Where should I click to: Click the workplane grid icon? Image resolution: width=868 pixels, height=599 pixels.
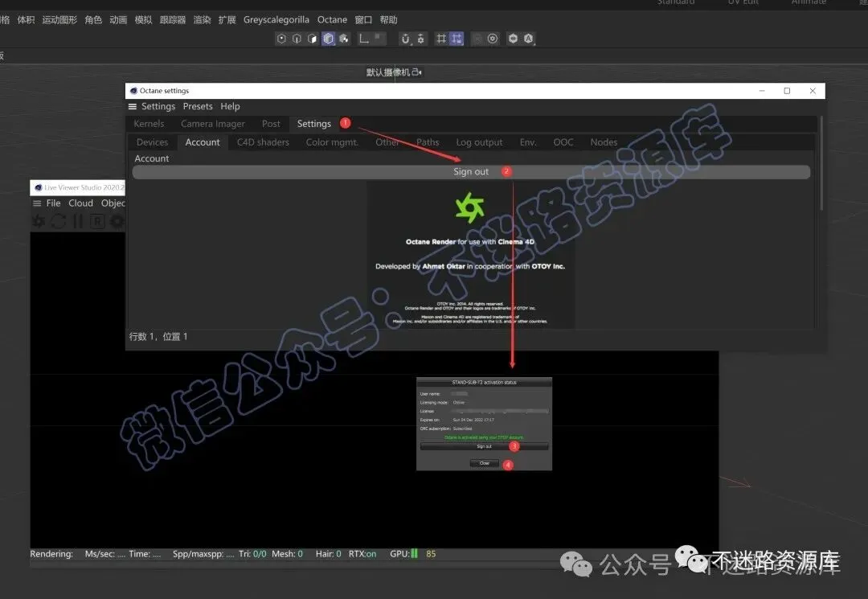440,39
